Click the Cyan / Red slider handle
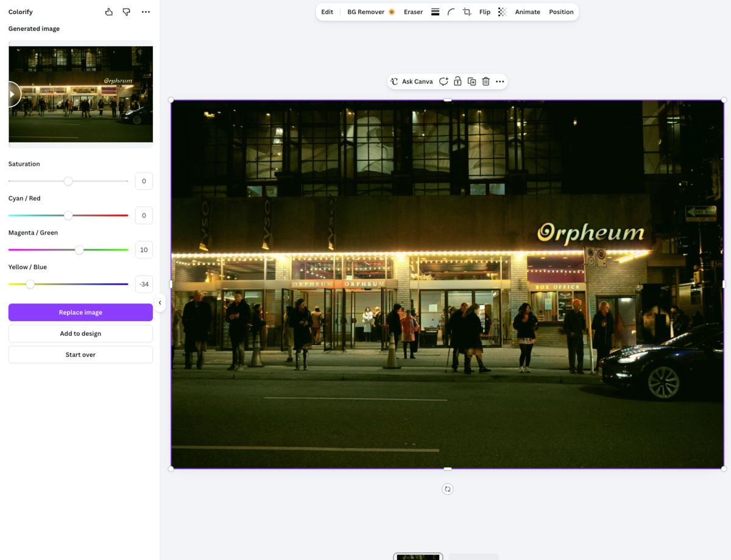 68,215
